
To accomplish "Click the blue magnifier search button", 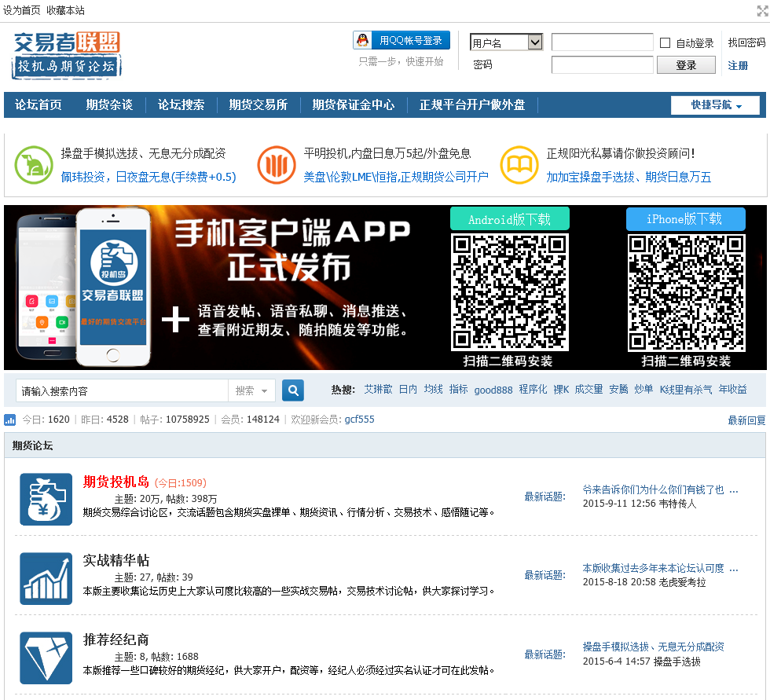I will pyautogui.click(x=293, y=390).
